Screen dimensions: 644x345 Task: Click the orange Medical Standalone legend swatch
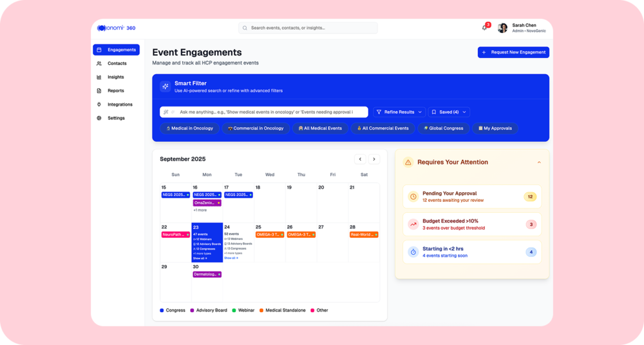[x=261, y=310]
